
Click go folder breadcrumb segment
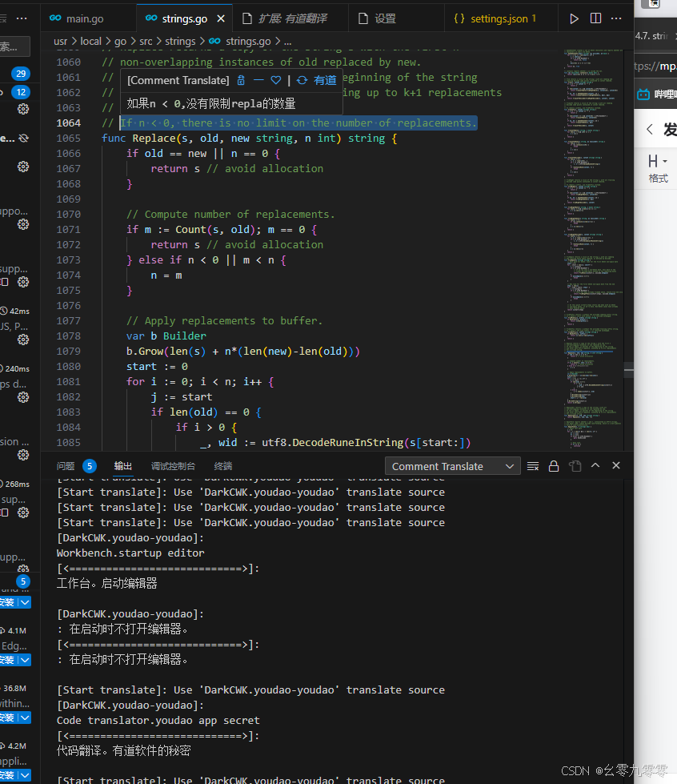pos(120,41)
